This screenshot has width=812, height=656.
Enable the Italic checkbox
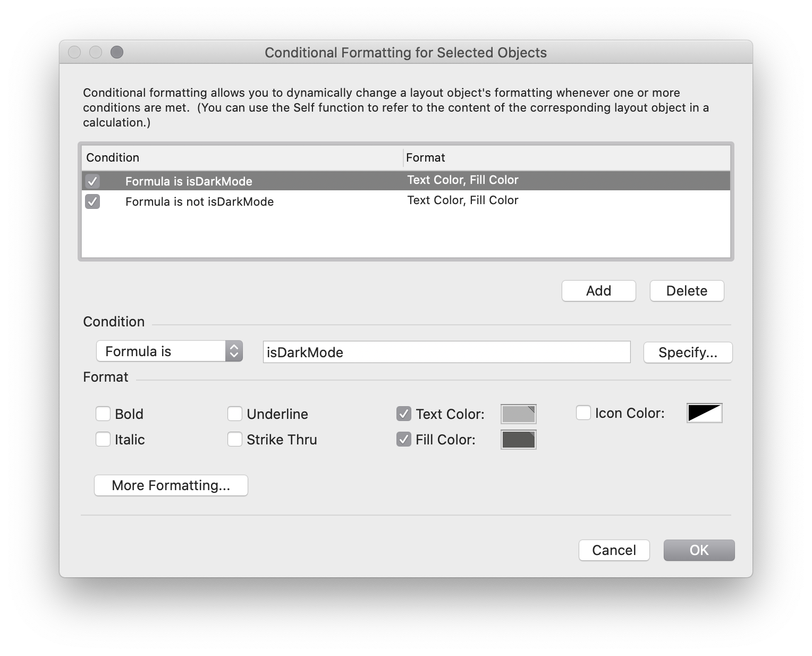[103, 439]
